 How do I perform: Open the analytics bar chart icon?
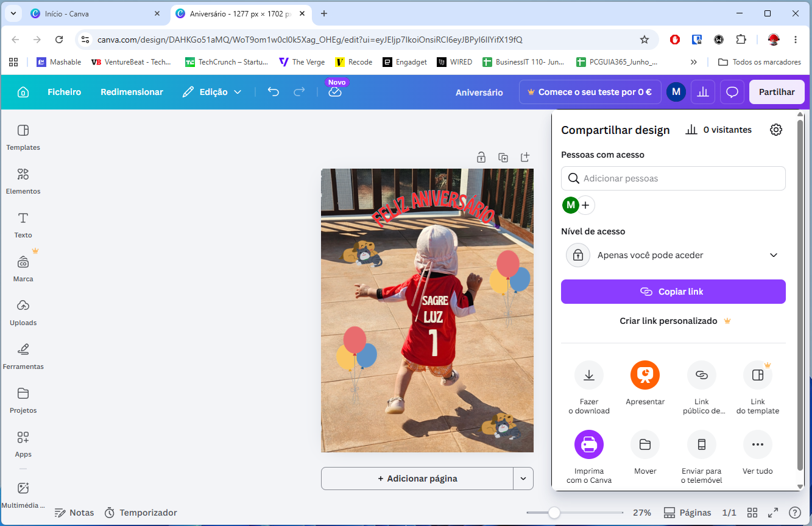point(703,92)
